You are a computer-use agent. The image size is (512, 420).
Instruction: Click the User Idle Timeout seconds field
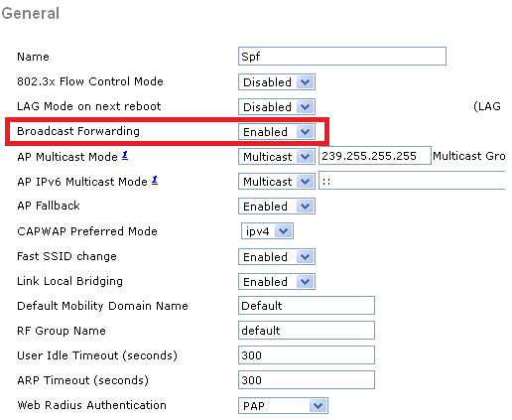coord(307,355)
